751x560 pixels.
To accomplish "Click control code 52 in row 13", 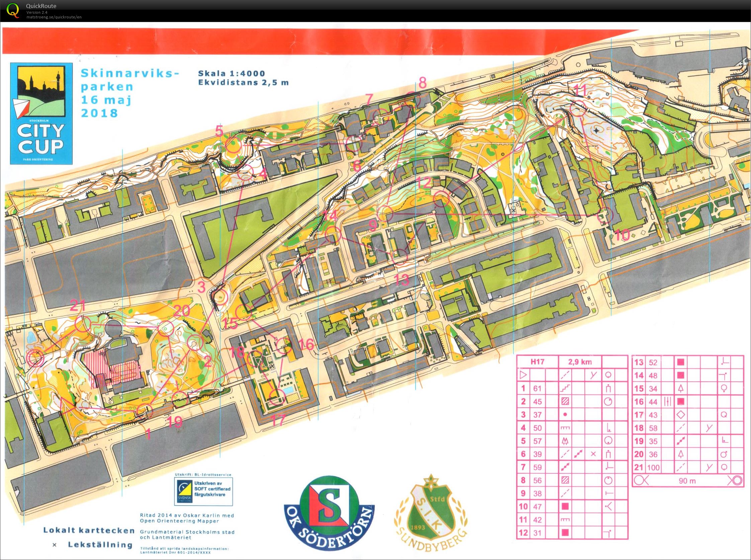I will [653, 362].
